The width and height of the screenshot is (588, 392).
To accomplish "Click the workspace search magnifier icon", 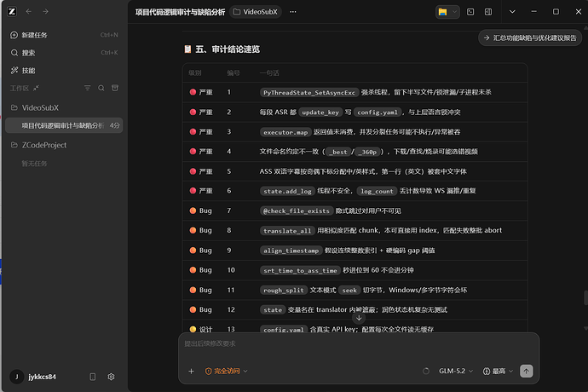I will tap(101, 88).
